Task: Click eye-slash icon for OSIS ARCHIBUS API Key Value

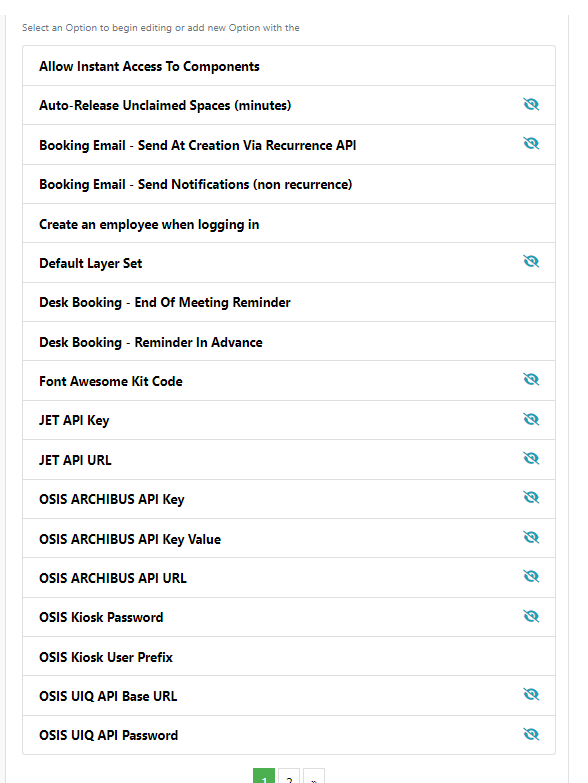Action: [x=531, y=537]
